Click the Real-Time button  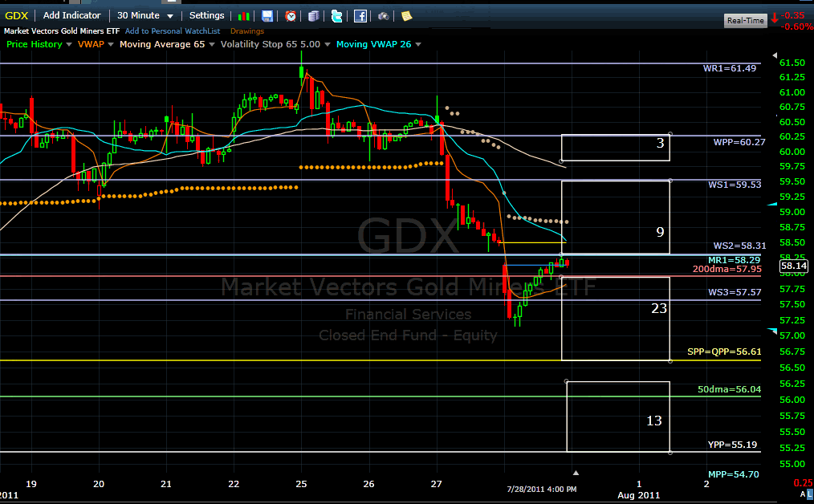tap(746, 20)
